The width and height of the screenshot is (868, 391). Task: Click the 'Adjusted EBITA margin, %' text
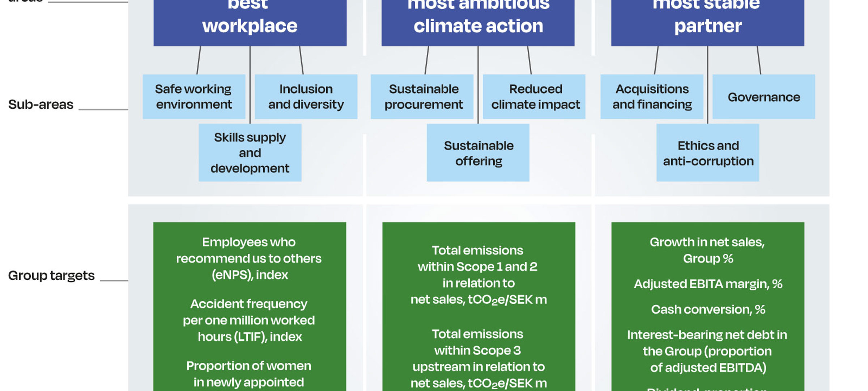[x=708, y=284]
